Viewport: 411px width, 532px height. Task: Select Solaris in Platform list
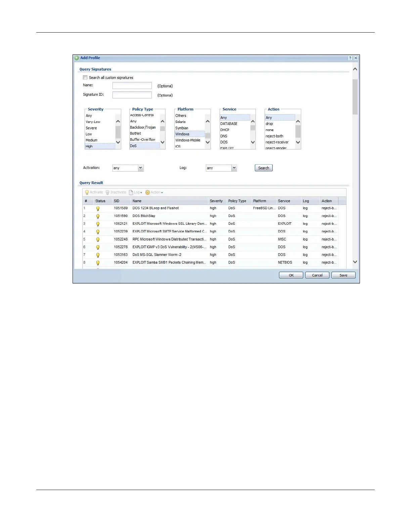189,122
